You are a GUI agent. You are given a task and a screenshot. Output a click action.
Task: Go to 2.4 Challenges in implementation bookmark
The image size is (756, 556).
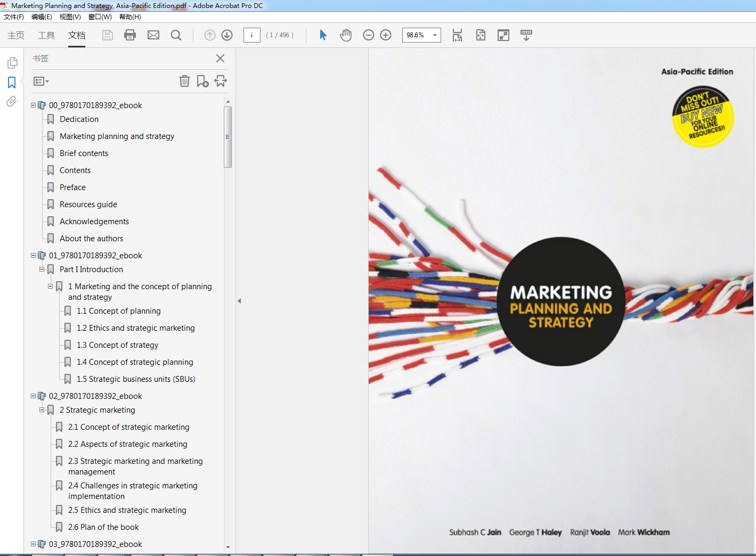[133, 491]
